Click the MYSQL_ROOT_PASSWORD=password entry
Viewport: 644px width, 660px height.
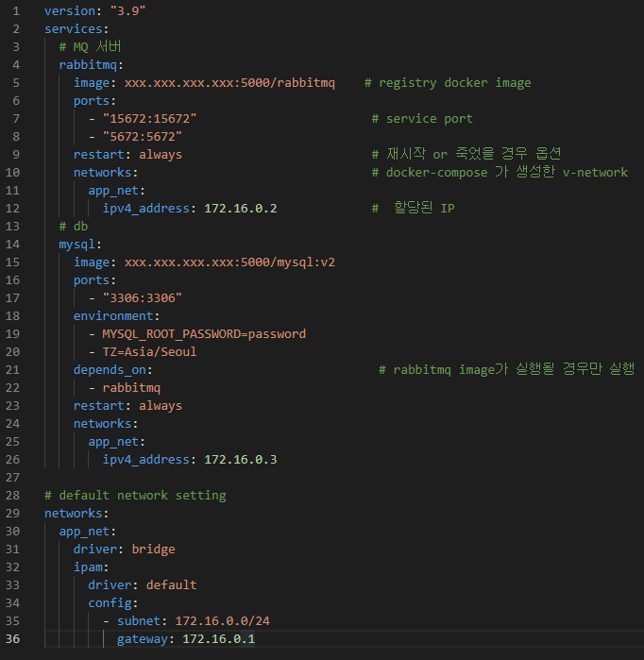coord(204,334)
